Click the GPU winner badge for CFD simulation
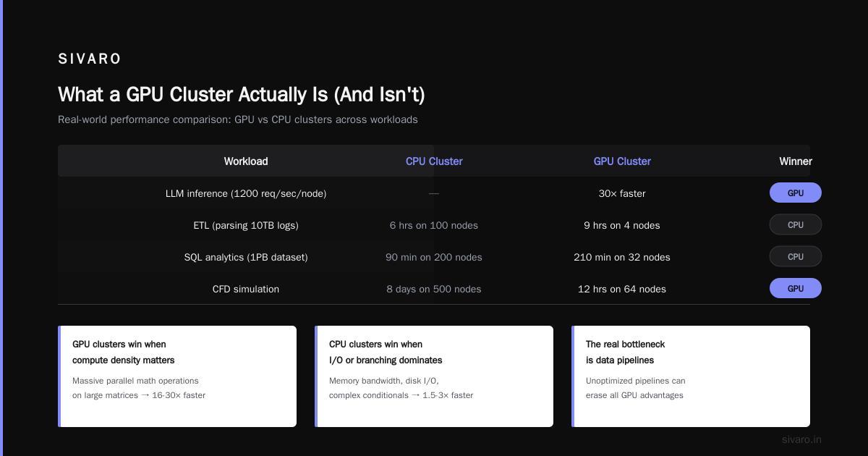 796,288
